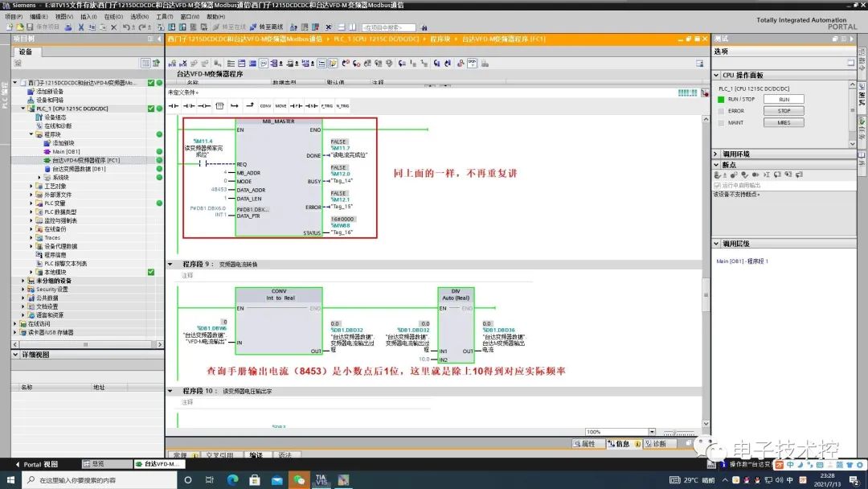This screenshot has height=489, width=868.
Task: Collapse program section 程序段 9
Action: pos(170,263)
